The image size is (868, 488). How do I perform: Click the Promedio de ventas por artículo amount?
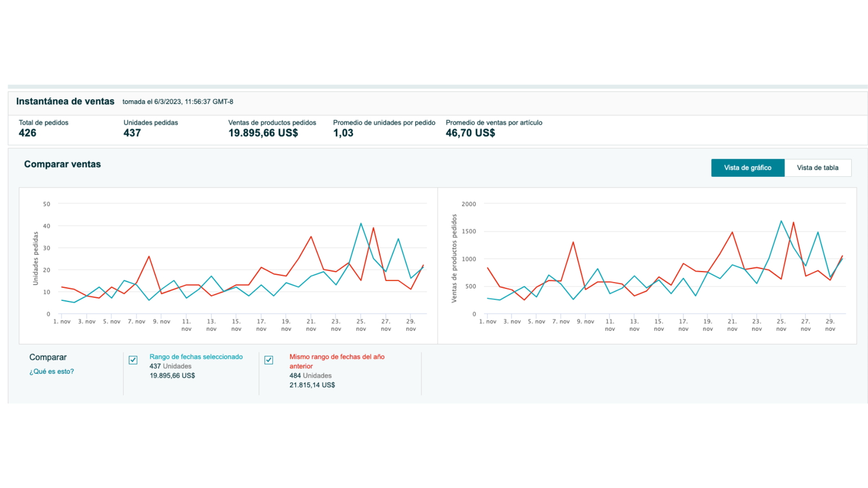click(x=470, y=133)
